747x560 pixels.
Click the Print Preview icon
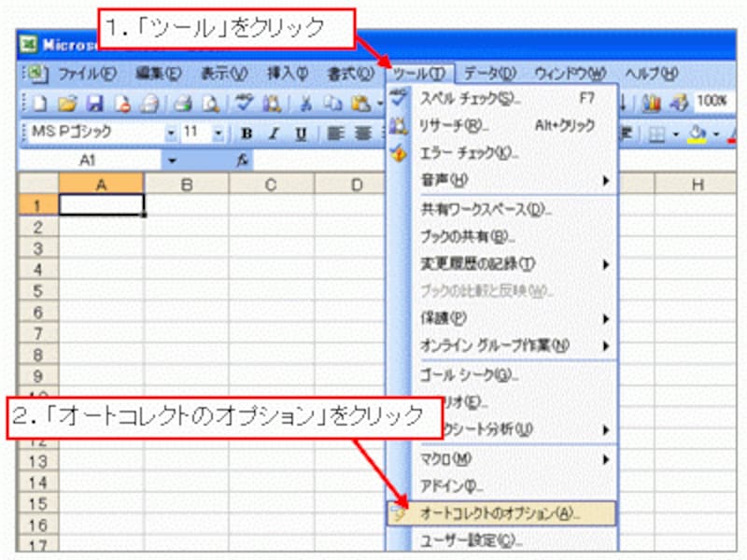click(x=211, y=103)
